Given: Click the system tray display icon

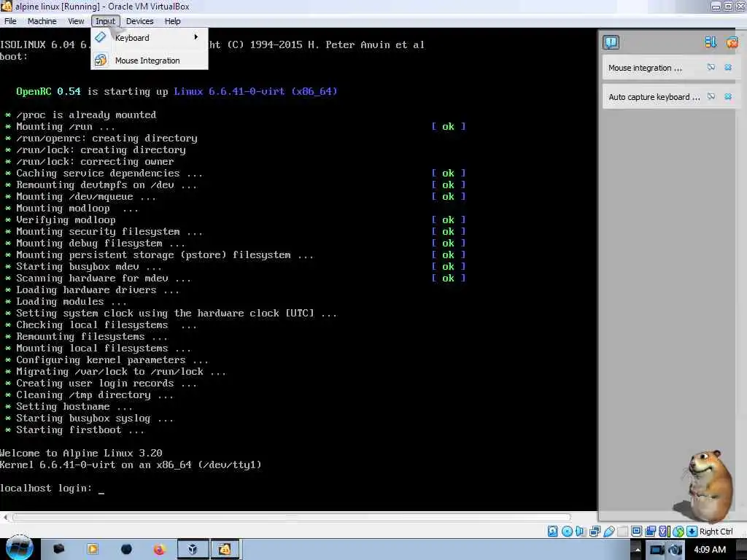Looking at the screenshot, I should 657,550.
